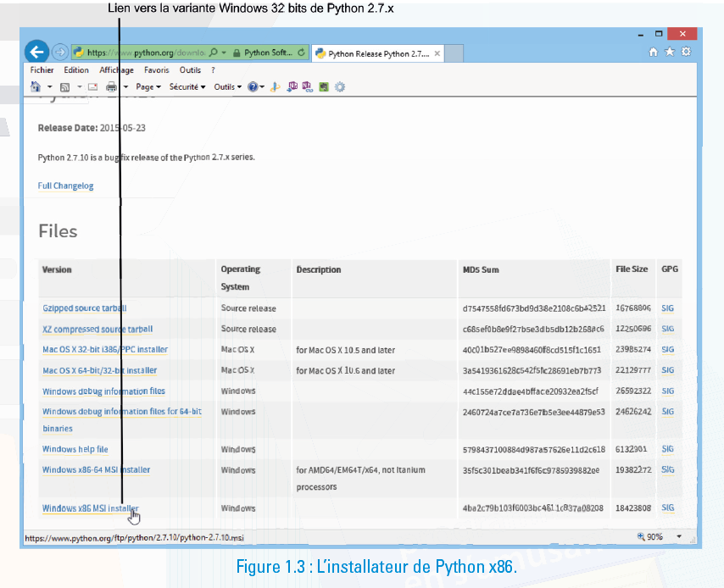Open the Affichage menu
This screenshot has height=588, width=724.
[116, 70]
